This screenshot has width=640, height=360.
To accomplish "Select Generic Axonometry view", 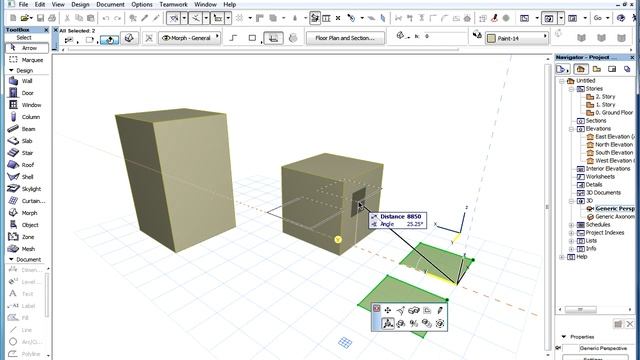I will [x=611, y=217].
